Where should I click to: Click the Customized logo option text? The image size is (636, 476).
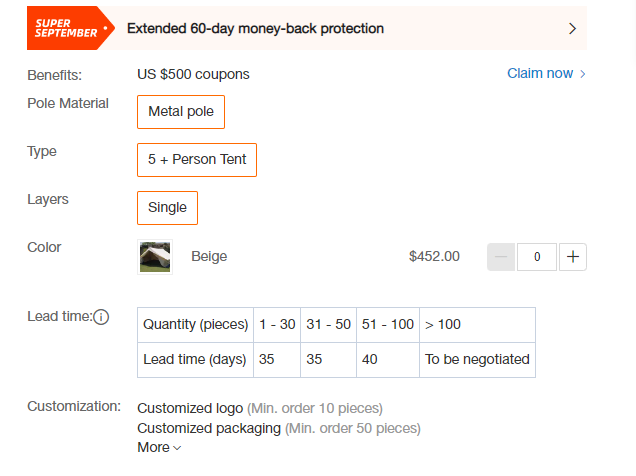pyautogui.click(x=190, y=408)
